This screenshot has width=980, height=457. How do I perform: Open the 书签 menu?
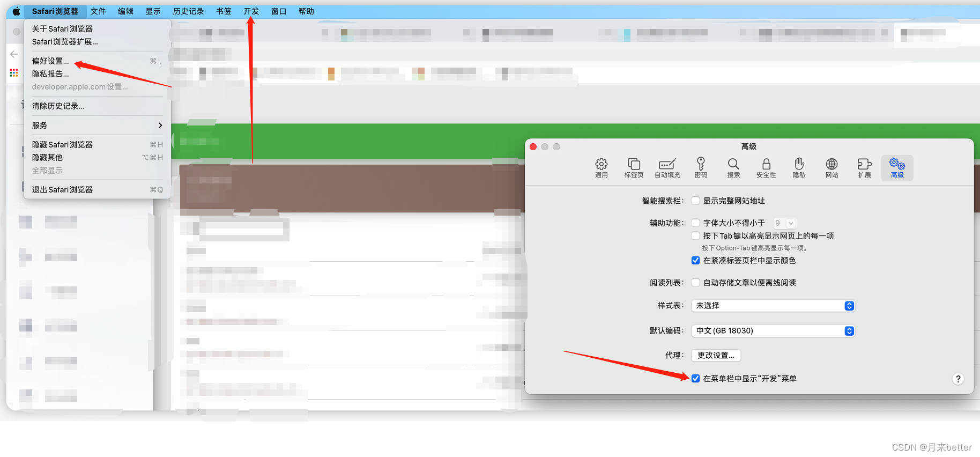224,11
